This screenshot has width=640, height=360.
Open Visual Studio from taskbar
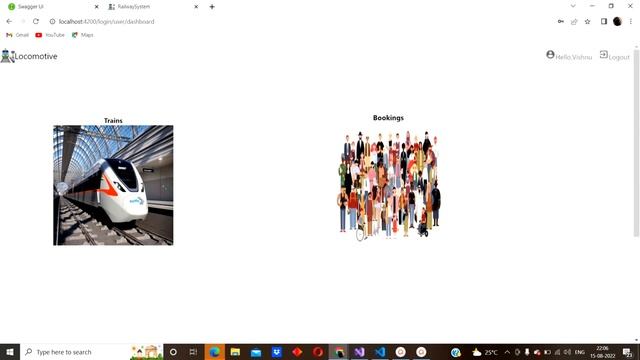pyautogui.click(x=359, y=352)
